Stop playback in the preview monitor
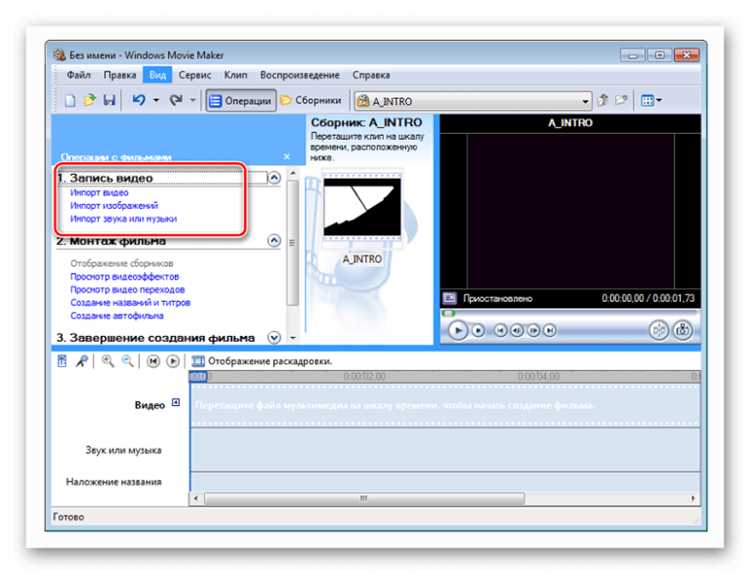 click(x=478, y=330)
